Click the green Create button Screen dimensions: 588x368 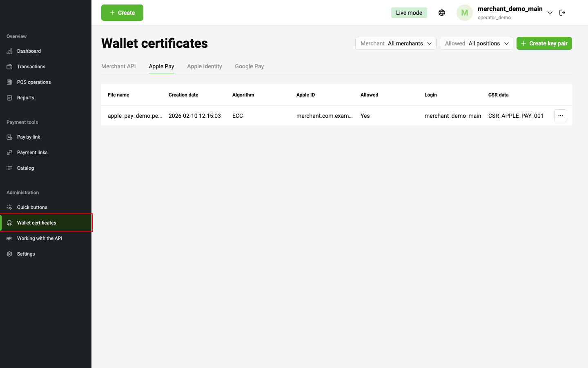click(x=122, y=13)
